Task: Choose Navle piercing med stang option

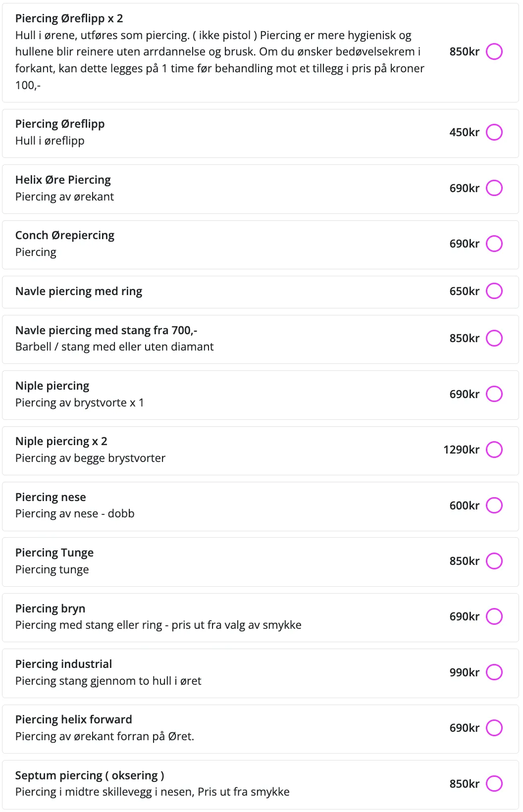Action: pos(494,338)
